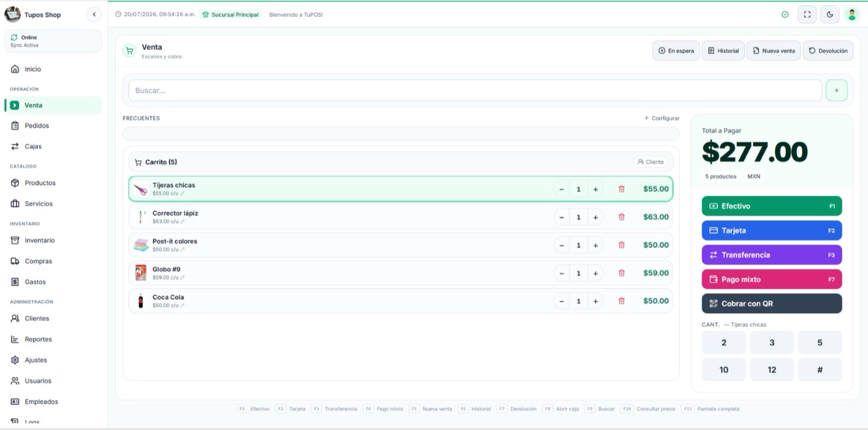Choose Cobrar con QR payment
This screenshot has height=430, width=868.
click(x=772, y=304)
